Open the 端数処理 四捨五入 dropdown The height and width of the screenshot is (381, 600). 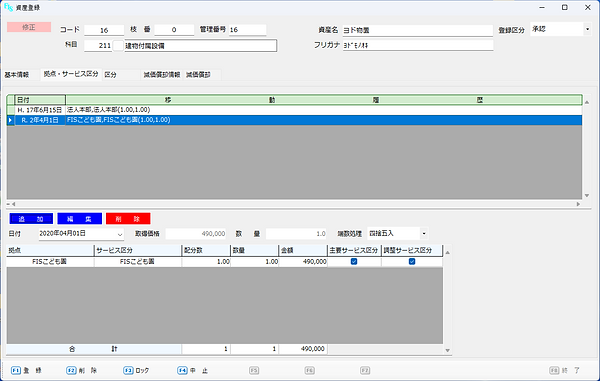point(424,233)
